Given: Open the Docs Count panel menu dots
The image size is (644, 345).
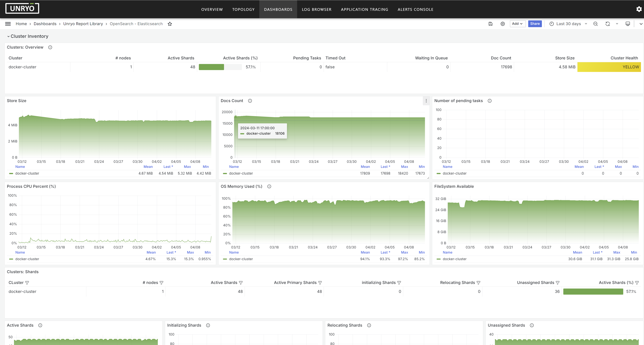Looking at the screenshot, I should [426, 101].
